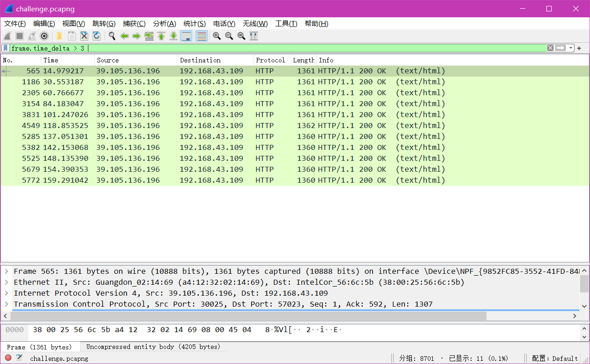Open the 编辑(E) menu
Image resolution: width=590 pixels, height=364 pixels.
(x=44, y=24)
